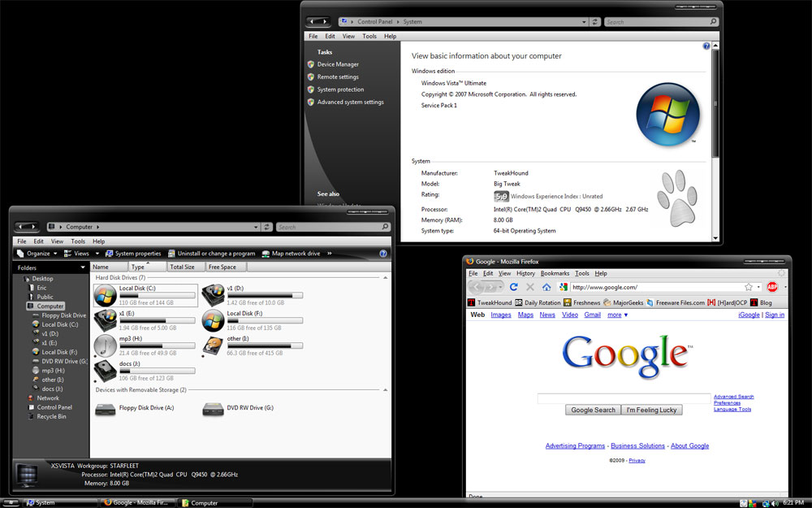Open Google 'more' dropdown

click(617, 315)
